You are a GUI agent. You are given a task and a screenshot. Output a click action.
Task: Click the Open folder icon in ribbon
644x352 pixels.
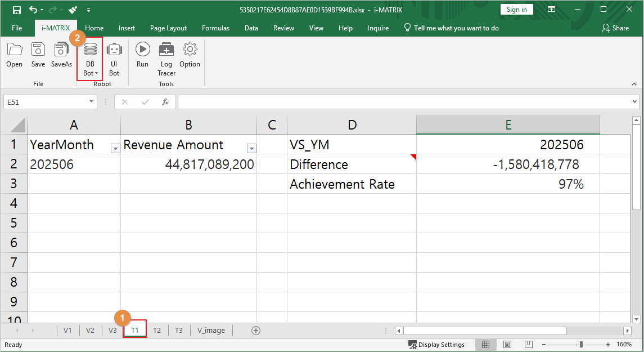[15, 55]
